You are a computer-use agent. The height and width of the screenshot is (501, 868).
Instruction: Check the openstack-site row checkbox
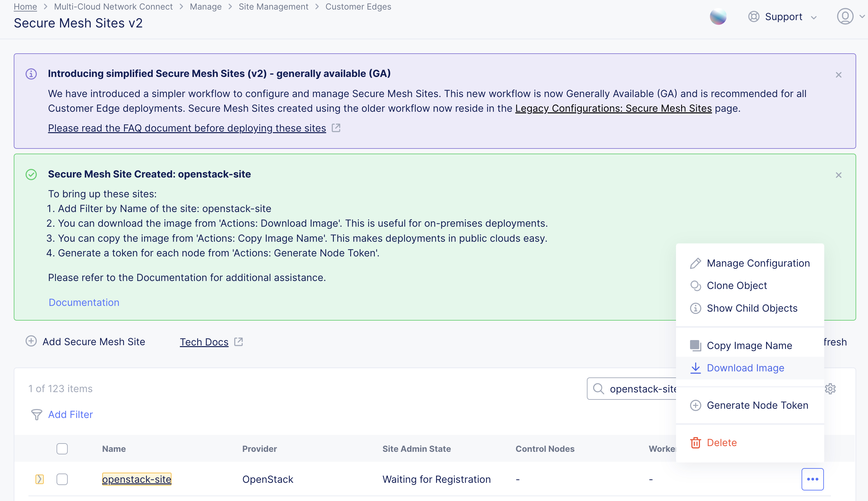click(x=62, y=479)
